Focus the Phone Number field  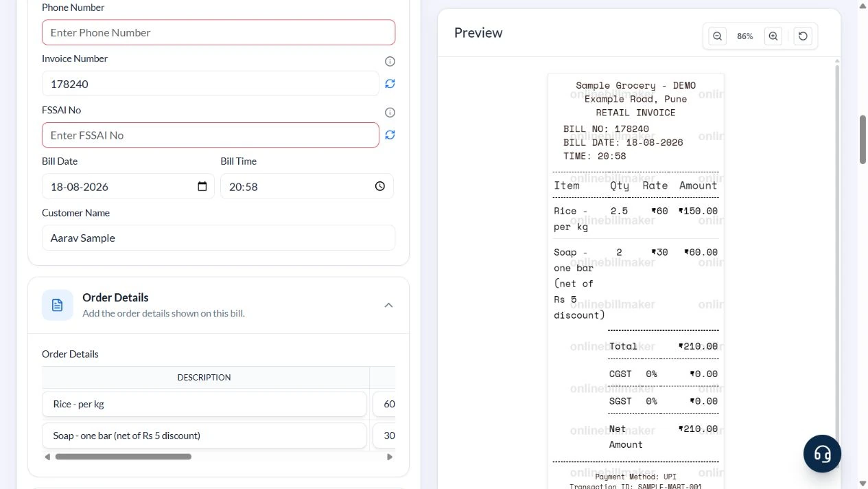click(x=218, y=32)
